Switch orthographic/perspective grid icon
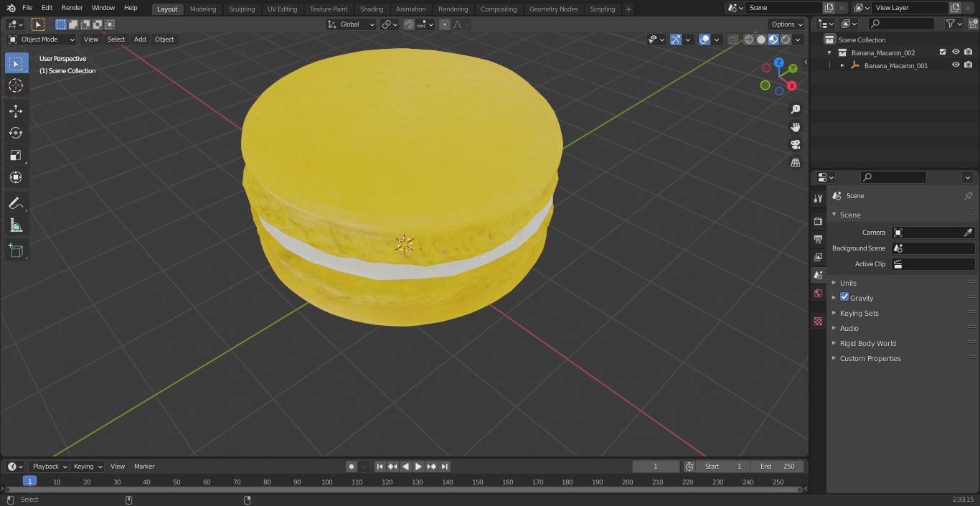Screen dimensions: 980x506 tap(795, 163)
